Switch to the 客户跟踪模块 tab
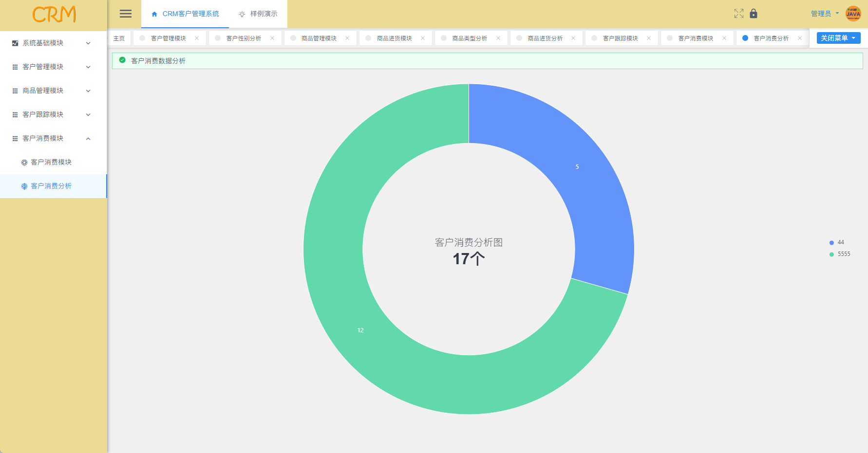Image resolution: width=868 pixels, height=453 pixels. 621,38
